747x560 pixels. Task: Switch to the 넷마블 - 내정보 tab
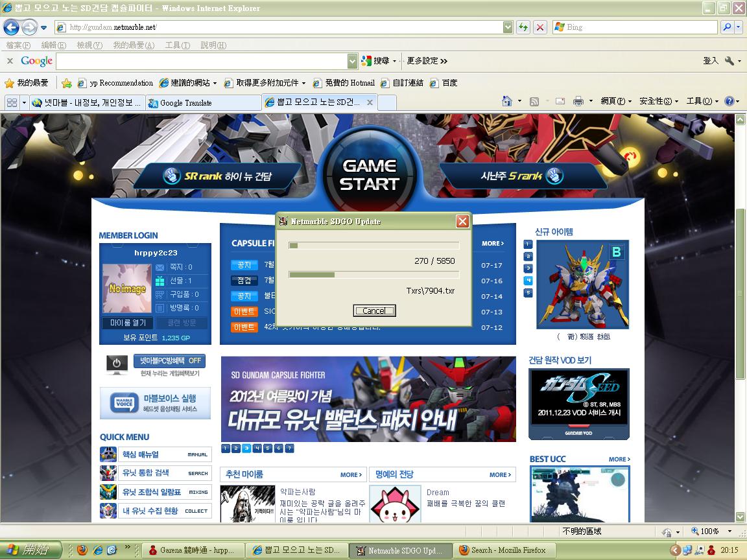point(87,103)
